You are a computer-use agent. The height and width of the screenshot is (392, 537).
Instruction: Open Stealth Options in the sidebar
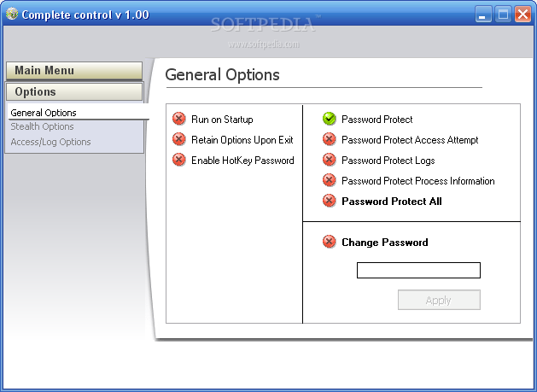pyautogui.click(x=42, y=126)
